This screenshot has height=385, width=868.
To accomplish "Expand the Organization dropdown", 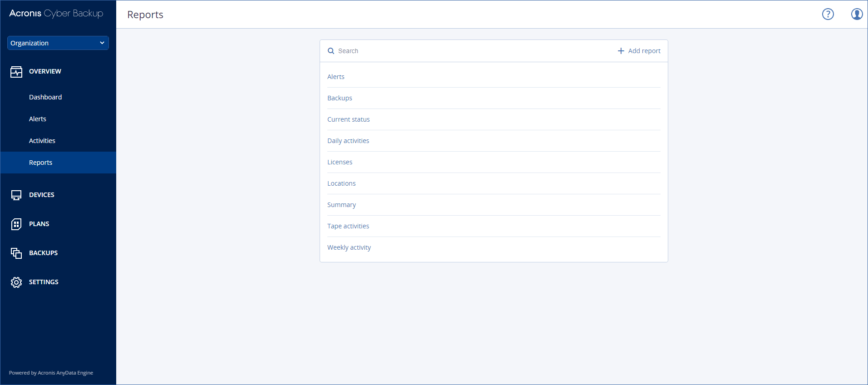I will 58,43.
